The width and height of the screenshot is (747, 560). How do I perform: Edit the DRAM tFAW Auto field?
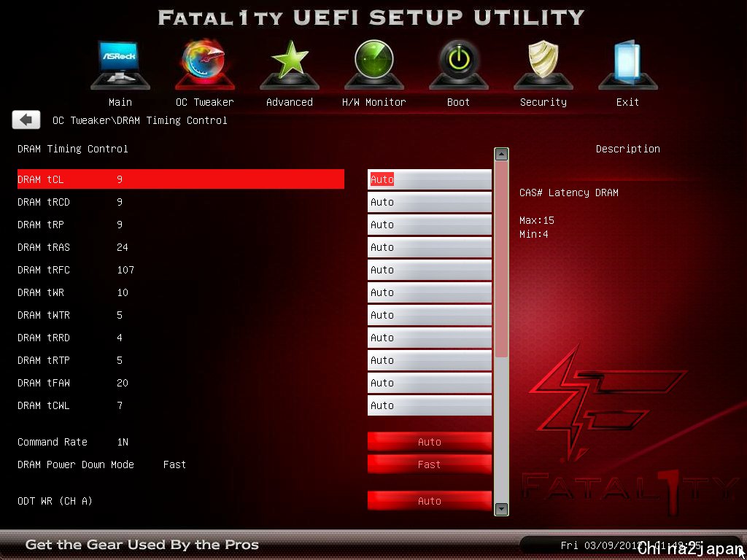(429, 383)
